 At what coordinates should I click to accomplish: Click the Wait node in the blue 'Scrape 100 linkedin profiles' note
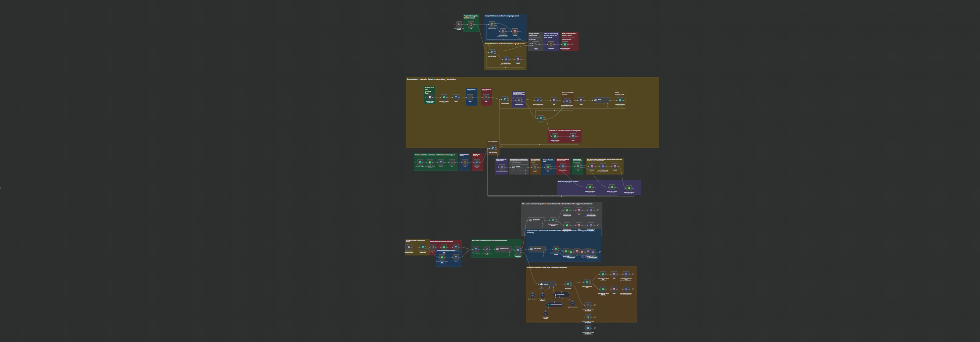(x=515, y=31)
